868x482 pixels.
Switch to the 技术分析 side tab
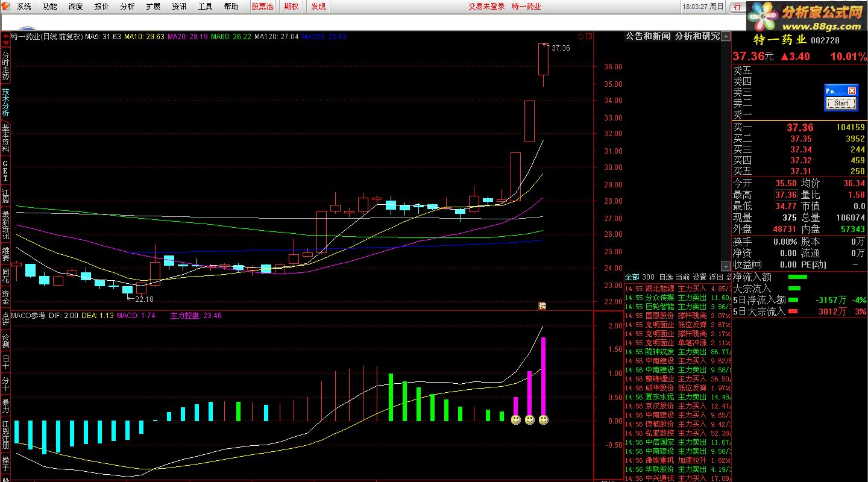tap(5, 102)
